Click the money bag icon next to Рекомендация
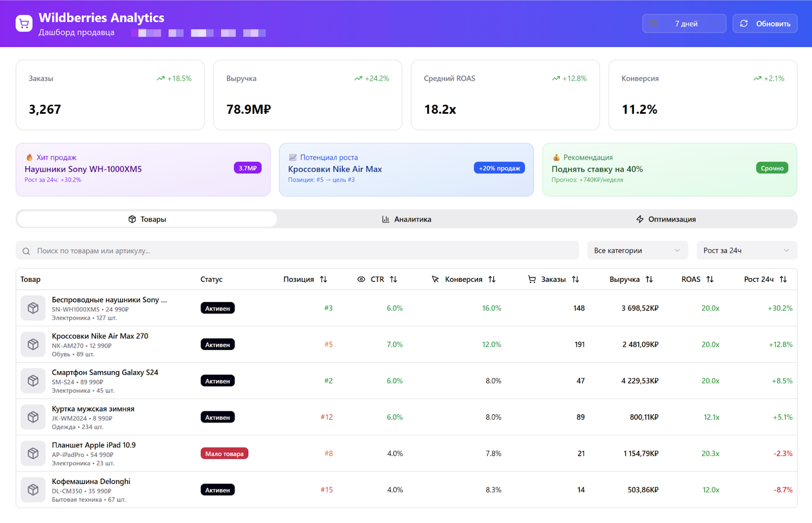 556,157
